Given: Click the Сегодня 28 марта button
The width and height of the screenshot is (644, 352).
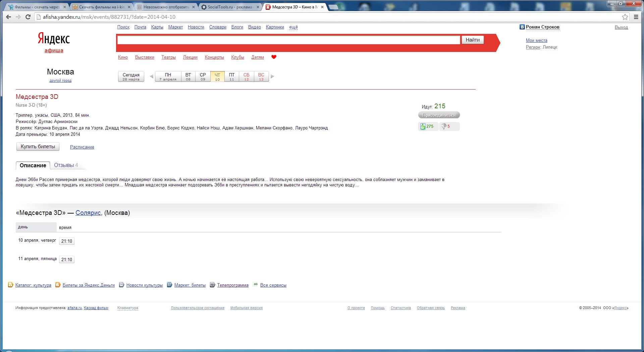Looking at the screenshot, I should click(131, 76).
